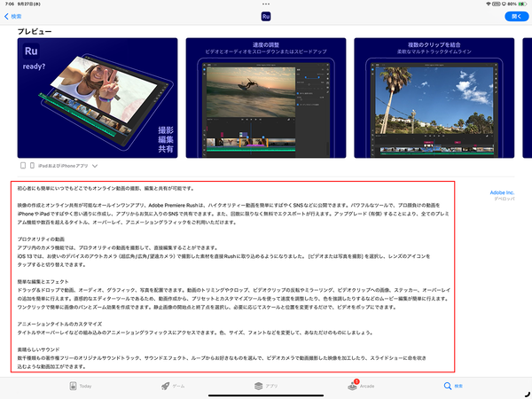Switch to the 検索 (Search) tab

[453, 386]
